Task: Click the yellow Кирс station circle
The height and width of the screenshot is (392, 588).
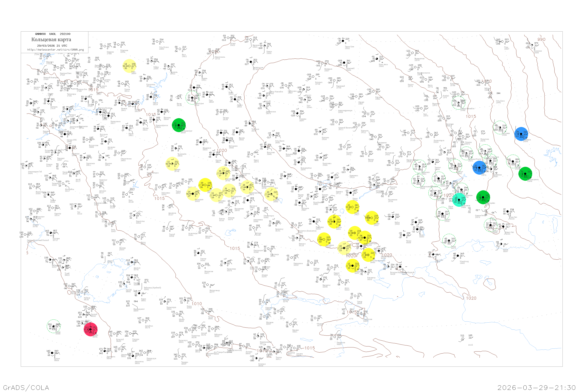Action: tap(129, 66)
